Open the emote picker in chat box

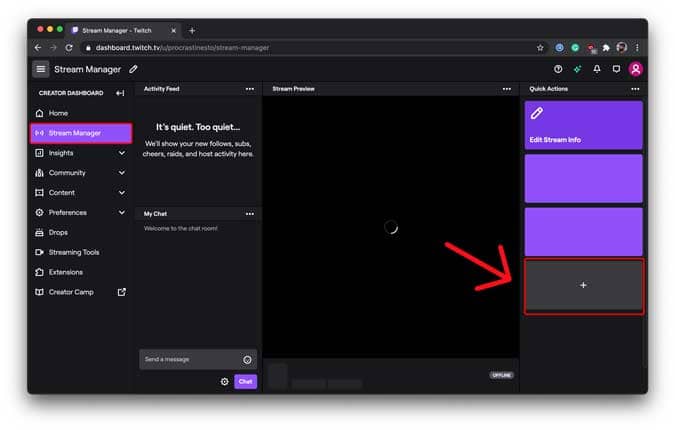247,359
